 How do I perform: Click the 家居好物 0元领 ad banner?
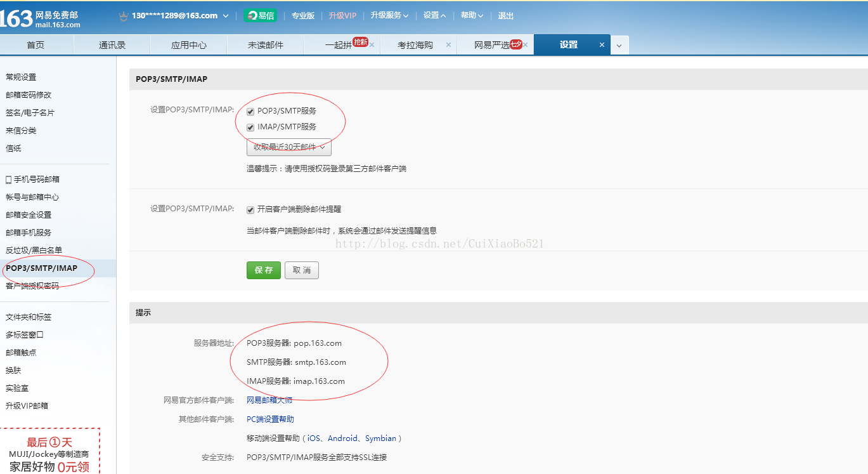pyautogui.click(x=49, y=451)
